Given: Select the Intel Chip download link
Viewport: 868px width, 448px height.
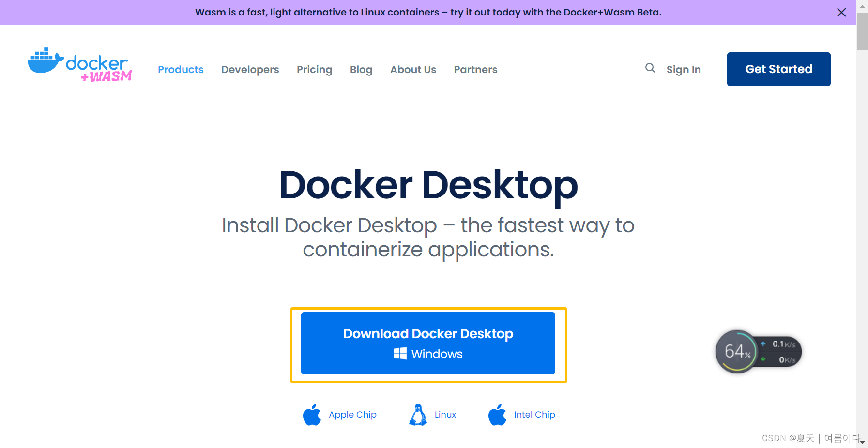Looking at the screenshot, I should click(534, 415).
